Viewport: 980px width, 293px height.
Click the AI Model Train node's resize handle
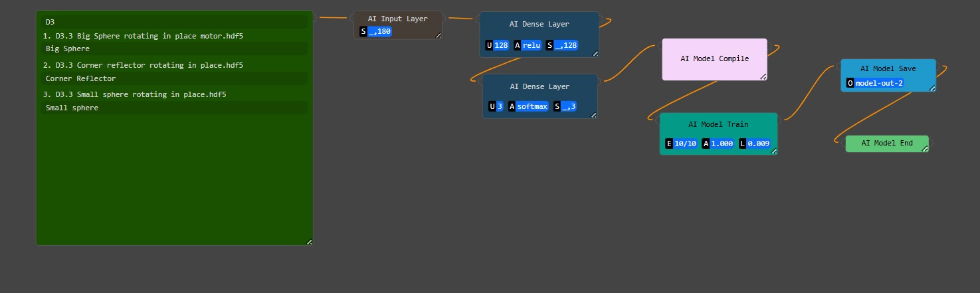click(x=774, y=151)
